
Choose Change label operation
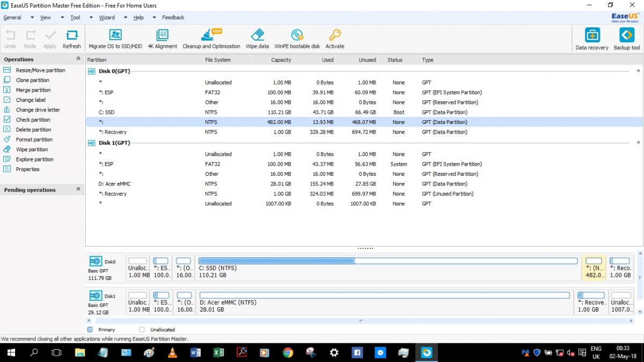pos(31,100)
